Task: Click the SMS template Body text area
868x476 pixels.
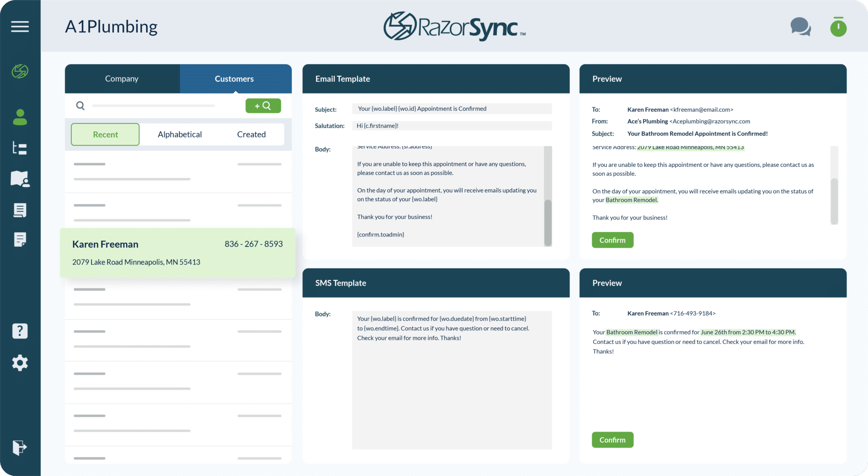Action: pyautogui.click(x=452, y=380)
